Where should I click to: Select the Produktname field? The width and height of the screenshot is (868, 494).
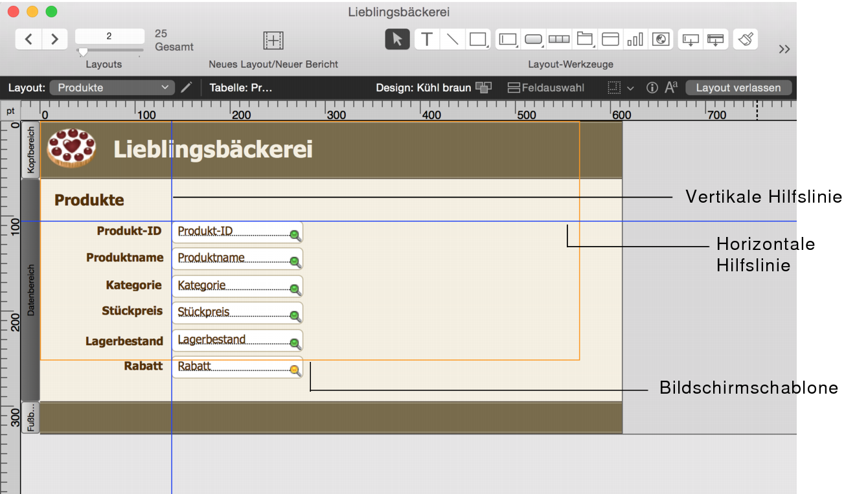pos(237,258)
